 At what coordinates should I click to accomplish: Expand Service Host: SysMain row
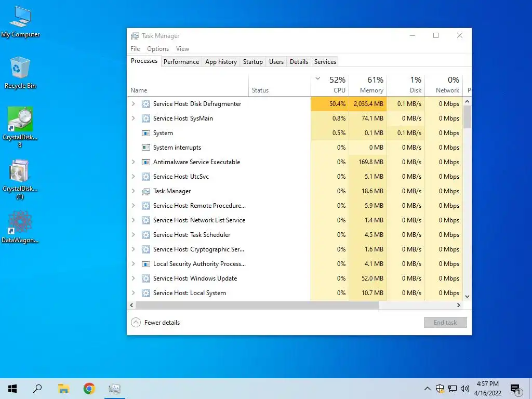[134, 118]
